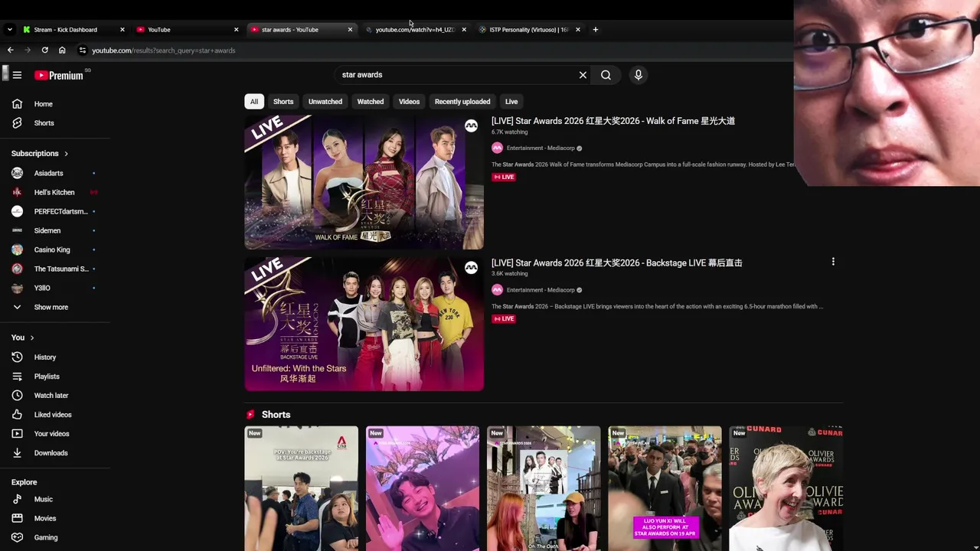
Task: Open Star Awards 2026 Walk of Fame title
Action: tap(613, 121)
